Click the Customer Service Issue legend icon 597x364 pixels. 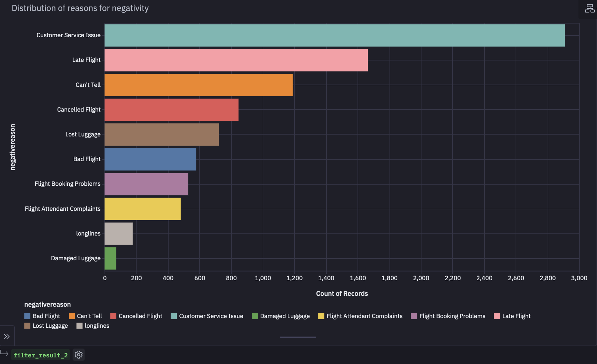(173, 316)
